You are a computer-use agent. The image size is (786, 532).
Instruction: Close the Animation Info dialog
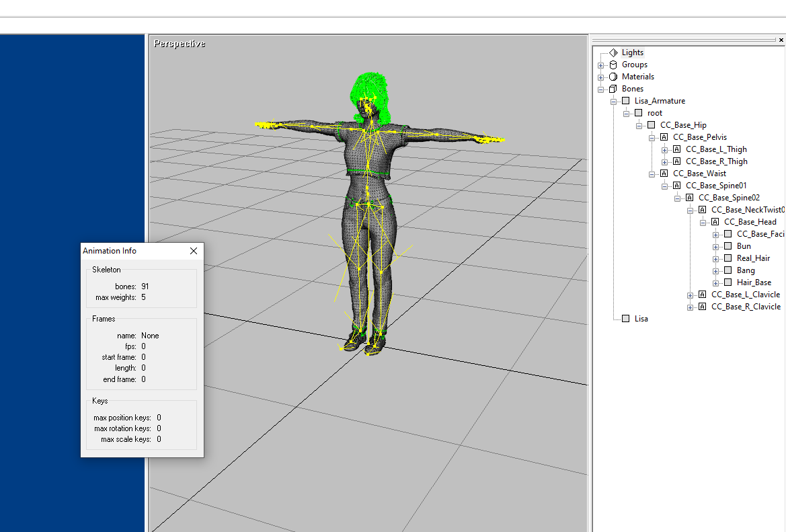[194, 251]
